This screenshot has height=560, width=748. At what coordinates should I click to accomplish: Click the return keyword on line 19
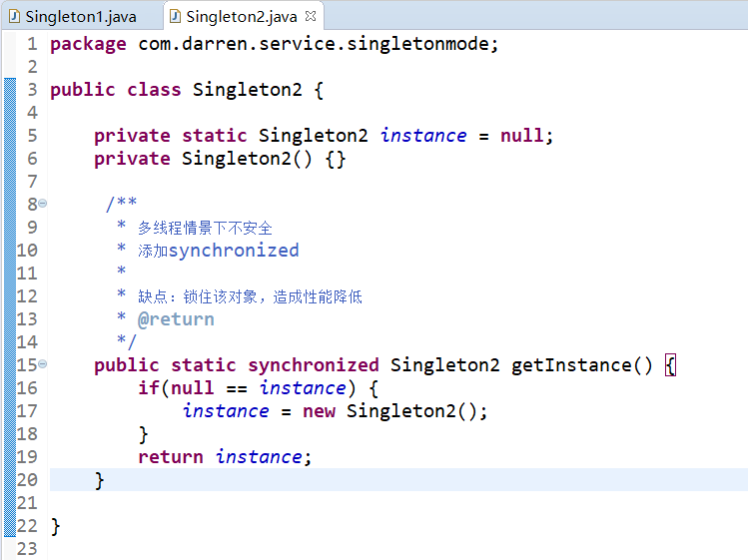[x=171, y=457]
